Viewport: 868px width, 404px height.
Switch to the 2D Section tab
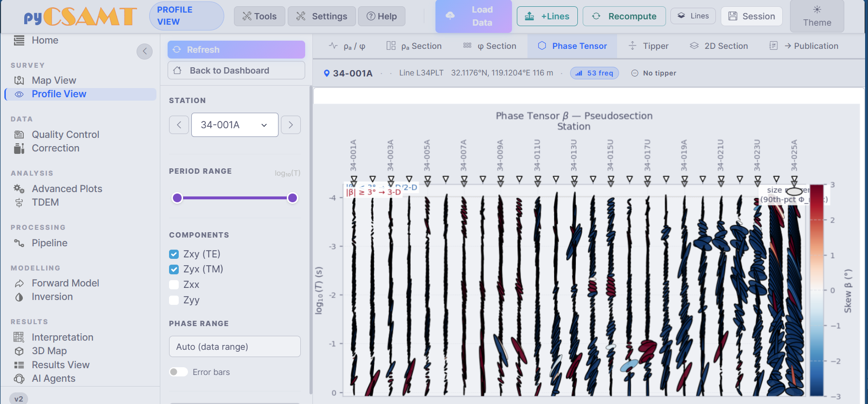719,46
